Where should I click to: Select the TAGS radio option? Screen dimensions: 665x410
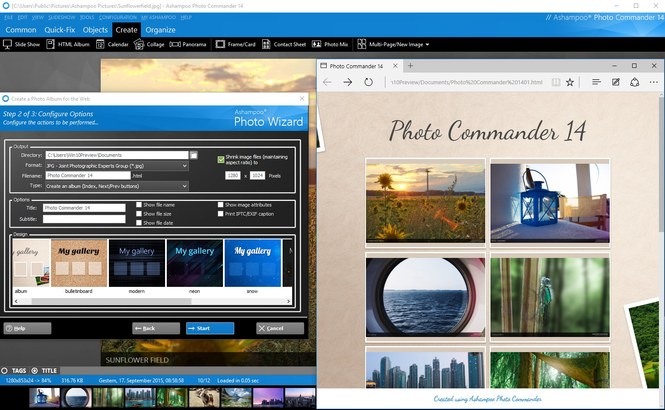5,371
